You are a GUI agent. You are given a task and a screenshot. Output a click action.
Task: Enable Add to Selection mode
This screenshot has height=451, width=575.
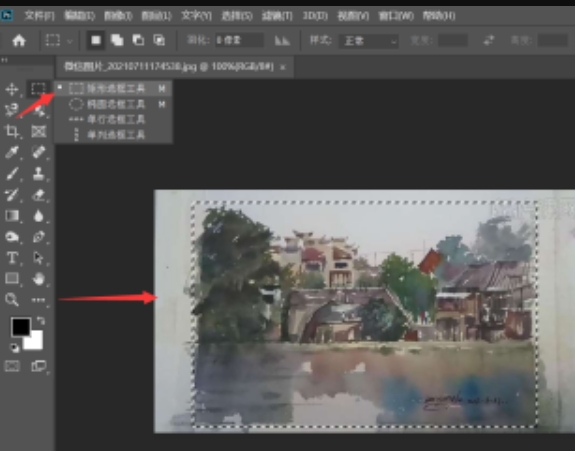pos(117,40)
